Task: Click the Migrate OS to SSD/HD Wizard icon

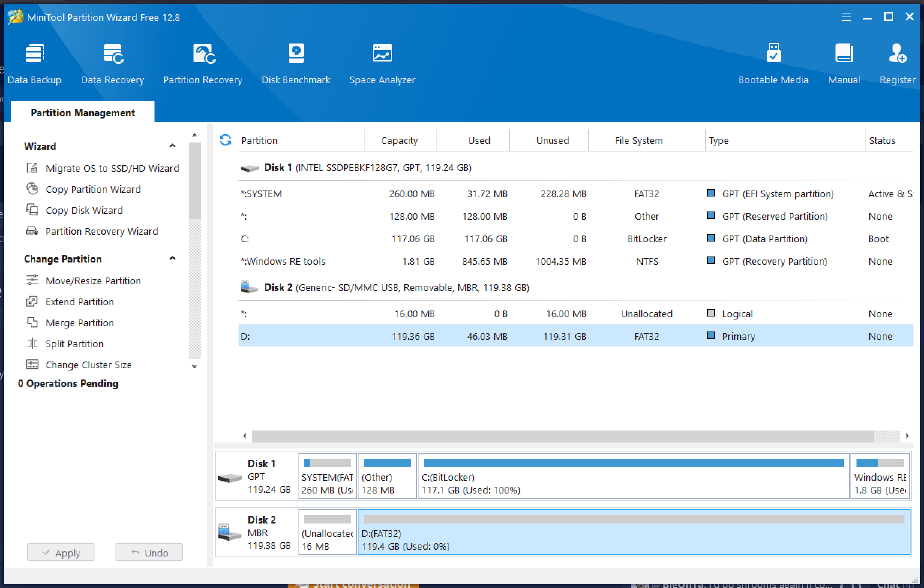Action: pyautogui.click(x=32, y=168)
